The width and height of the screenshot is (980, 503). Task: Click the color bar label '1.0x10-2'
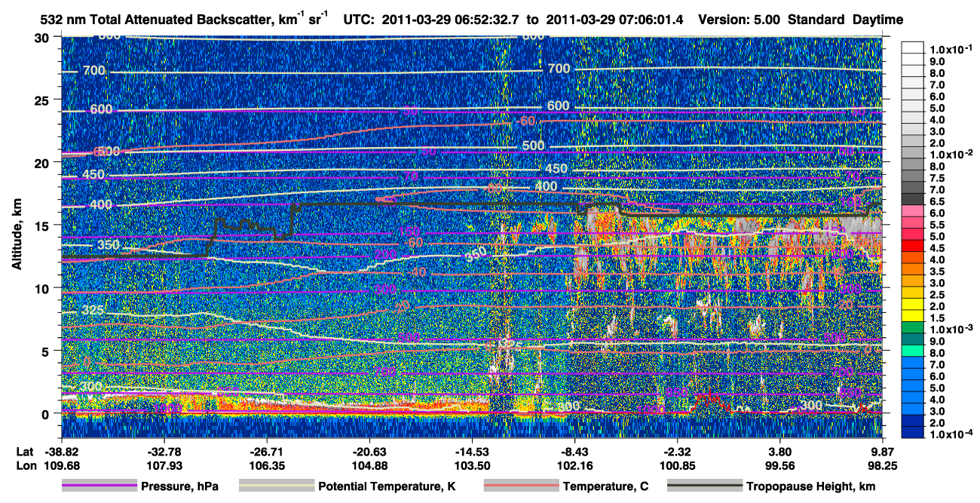click(951, 153)
